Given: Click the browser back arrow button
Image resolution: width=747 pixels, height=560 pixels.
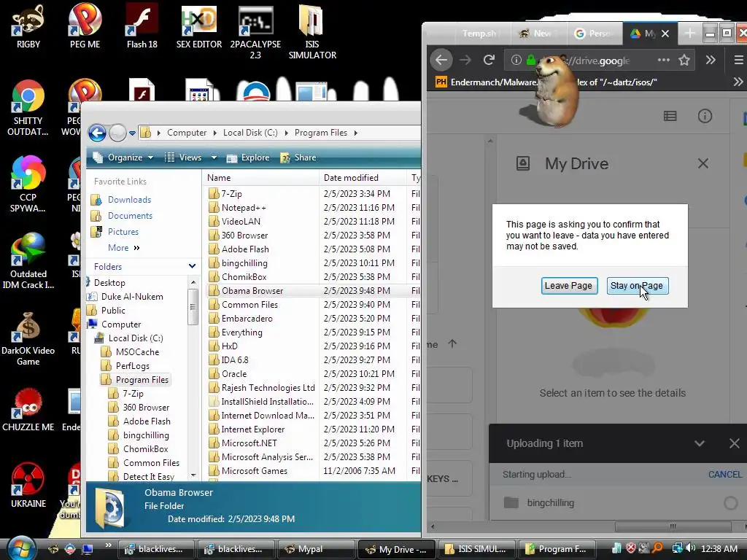Looking at the screenshot, I should [441, 60].
